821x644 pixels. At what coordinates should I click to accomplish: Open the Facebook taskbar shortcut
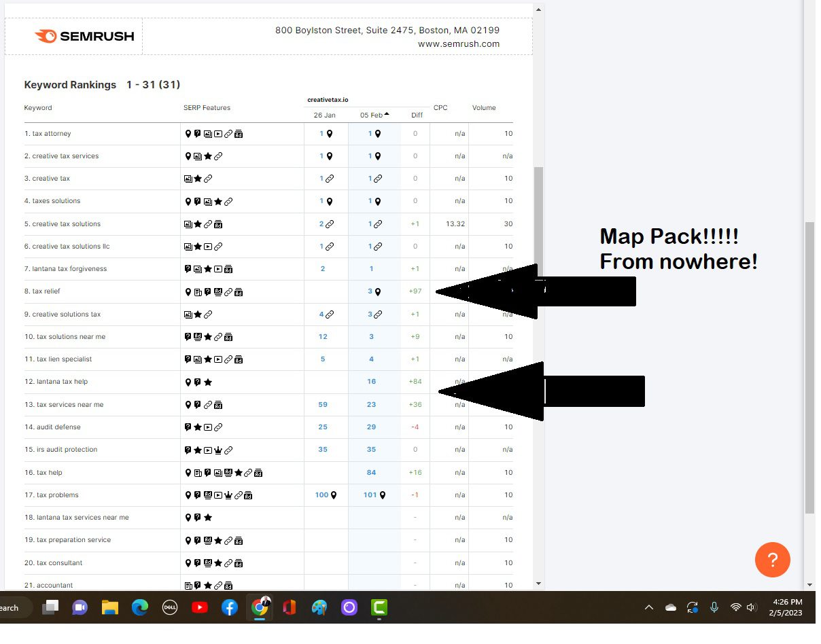(x=230, y=607)
